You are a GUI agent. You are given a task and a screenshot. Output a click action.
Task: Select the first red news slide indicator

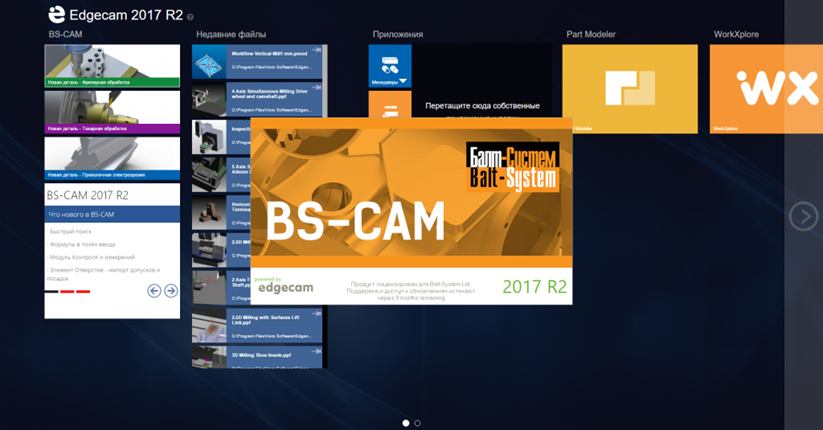[67, 291]
